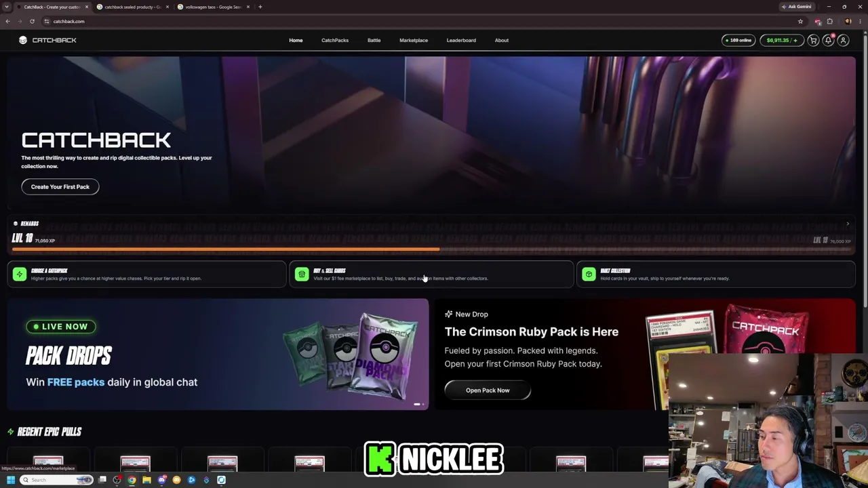This screenshot has height=488, width=868.
Task: Go back to the previous page
Action: pyautogui.click(x=7, y=21)
